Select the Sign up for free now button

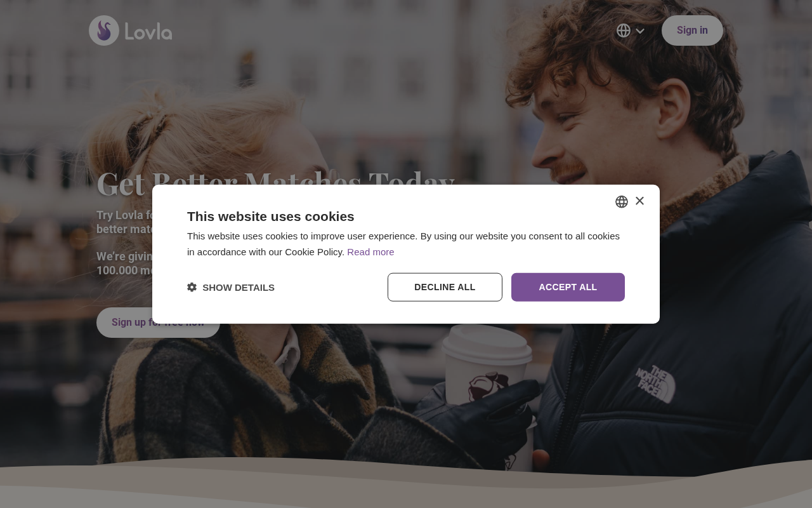click(x=158, y=323)
